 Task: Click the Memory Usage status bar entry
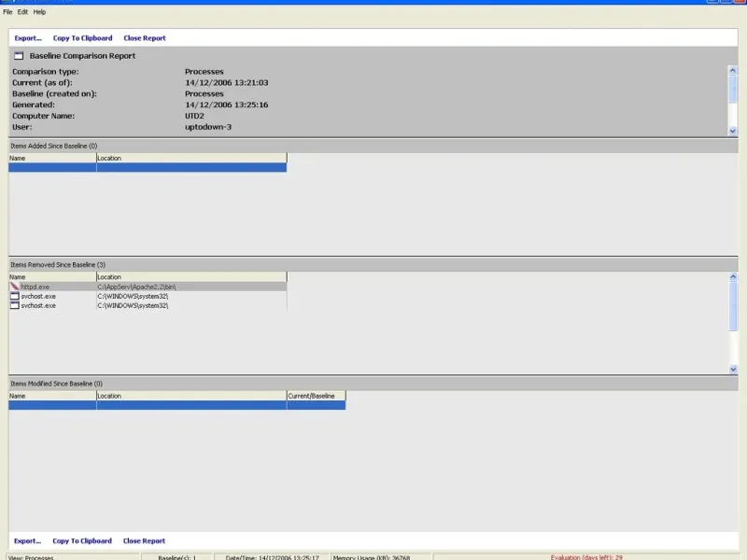click(372, 557)
